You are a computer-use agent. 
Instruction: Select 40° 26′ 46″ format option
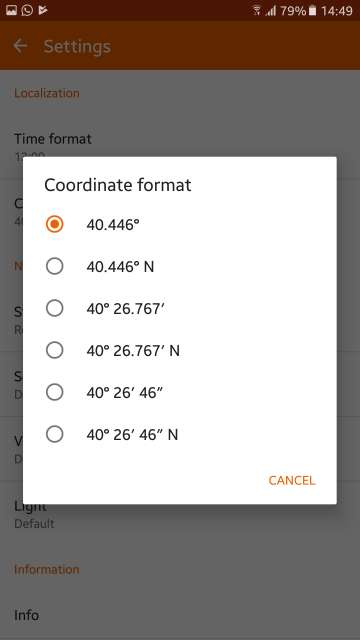(x=54, y=392)
